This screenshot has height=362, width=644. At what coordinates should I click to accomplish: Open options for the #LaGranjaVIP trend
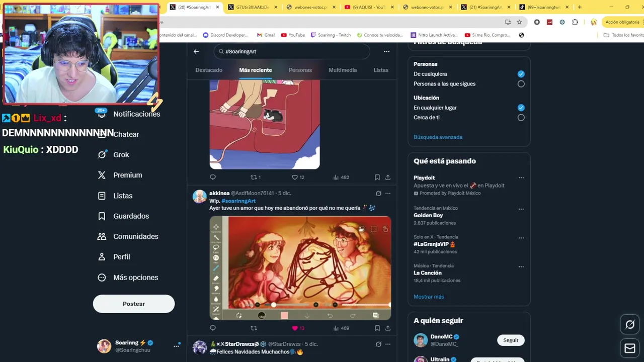[x=521, y=238]
